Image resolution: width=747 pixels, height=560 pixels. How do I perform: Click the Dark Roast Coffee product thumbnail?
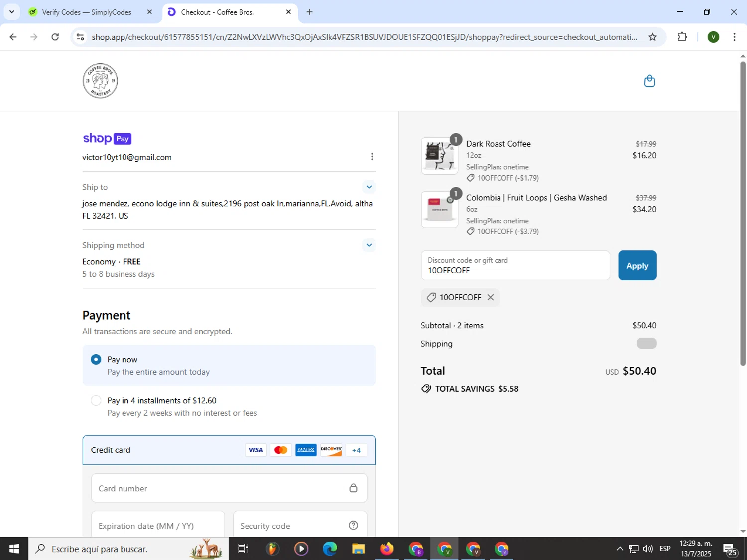pos(439,156)
